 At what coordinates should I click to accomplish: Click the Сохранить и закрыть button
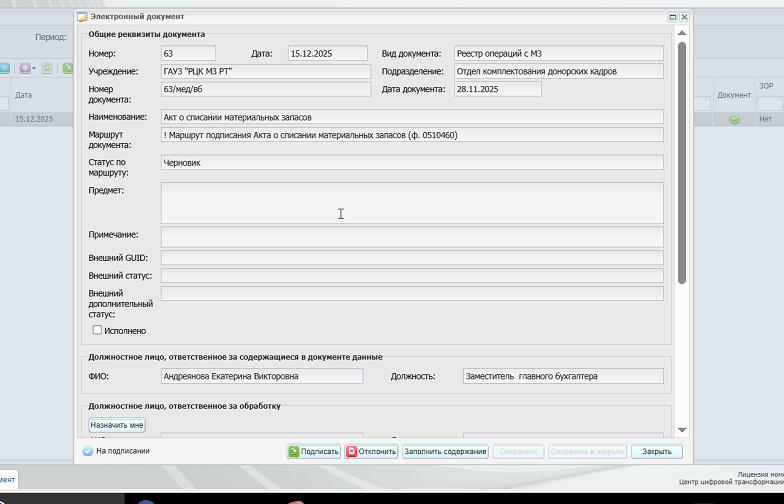click(588, 452)
